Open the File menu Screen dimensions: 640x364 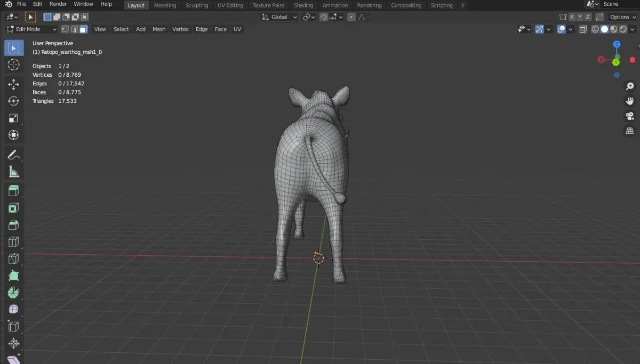tap(21, 4)
